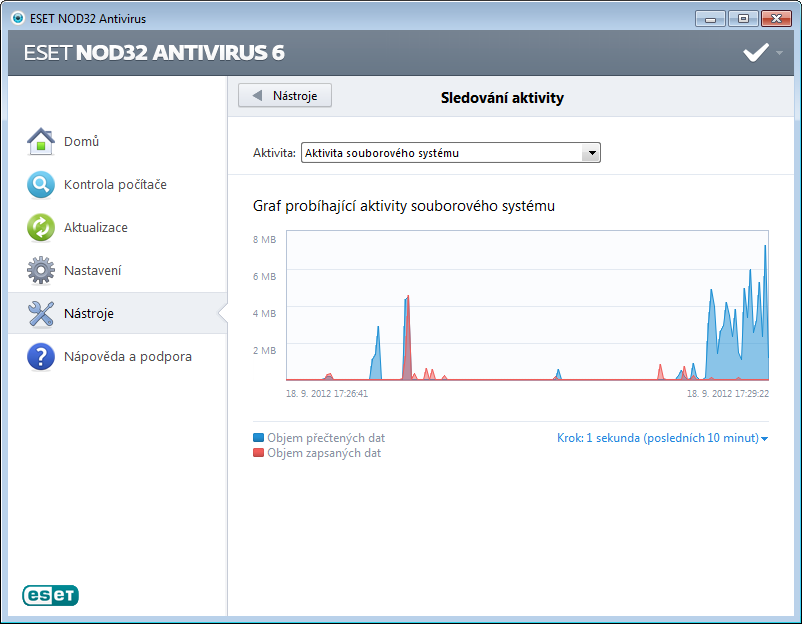This screenshot has height=624, width=802.
Task: Click the Domů house icon
Action: (40, 142)
